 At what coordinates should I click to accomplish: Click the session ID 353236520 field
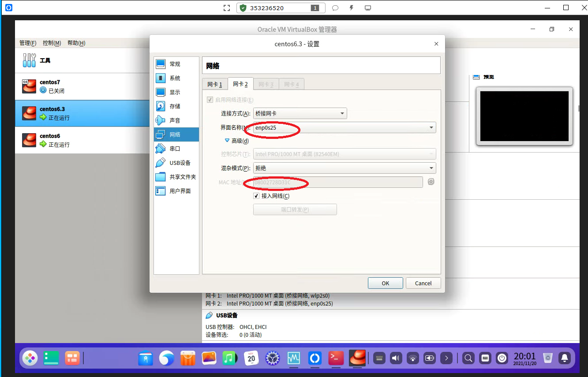pos(281,8)
